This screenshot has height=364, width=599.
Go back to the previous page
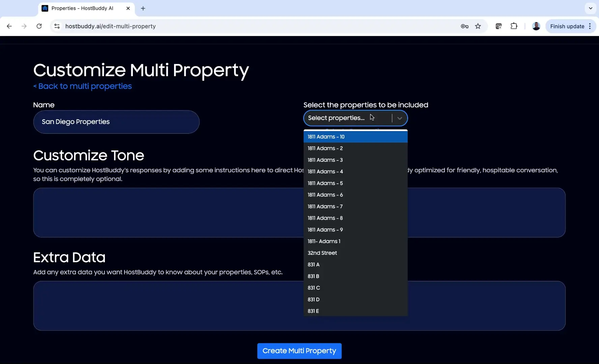9,26
